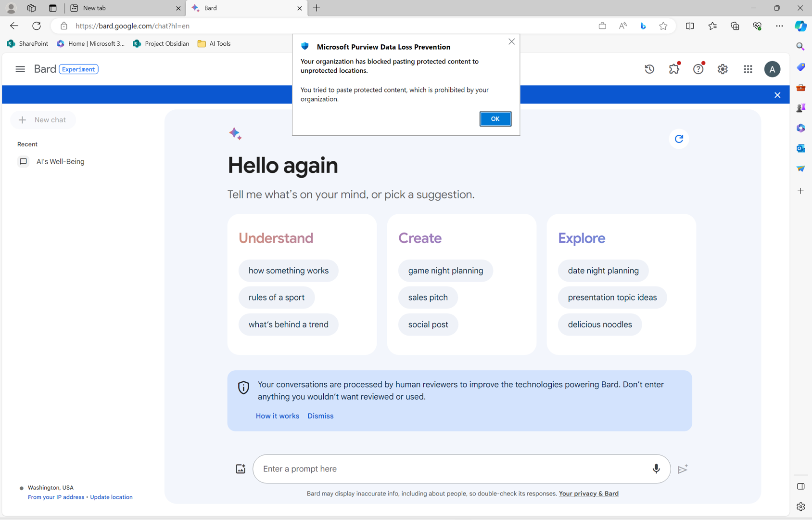Click OK in the Purview dialog
Screen dimensions: 812x520
(x=495, y=119)
